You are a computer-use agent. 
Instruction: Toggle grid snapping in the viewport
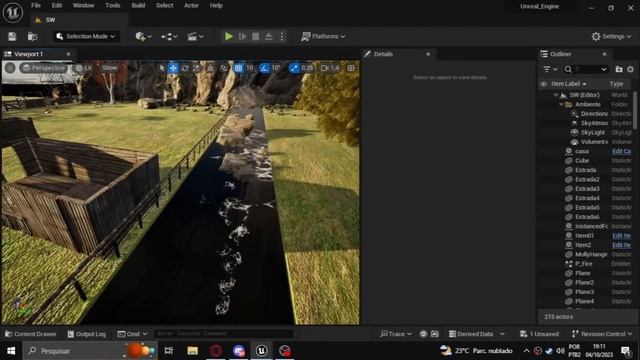point(238,68)
